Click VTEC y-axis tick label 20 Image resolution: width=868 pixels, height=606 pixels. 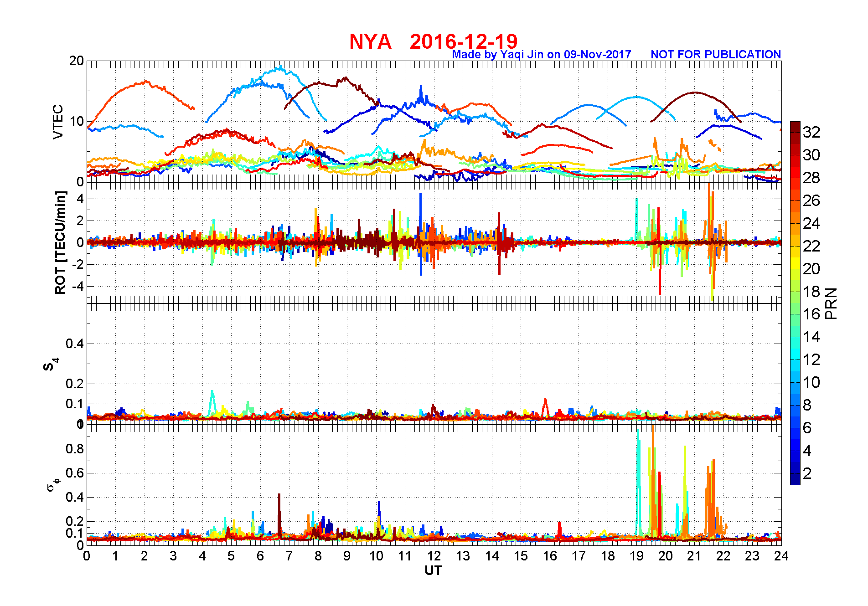pos(77,61)
